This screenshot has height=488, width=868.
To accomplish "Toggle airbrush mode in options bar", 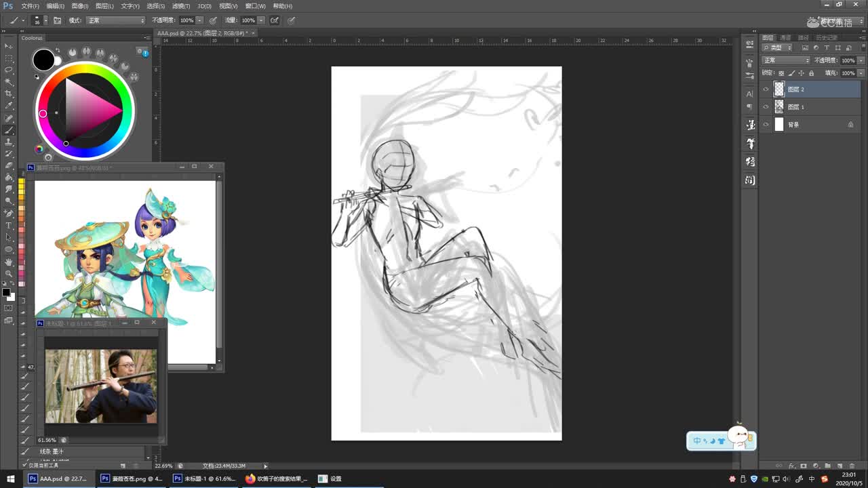I will pos(275,20).
